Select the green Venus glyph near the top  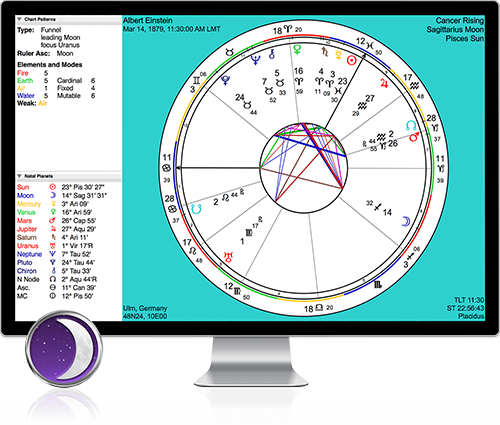tap(297, 50)
